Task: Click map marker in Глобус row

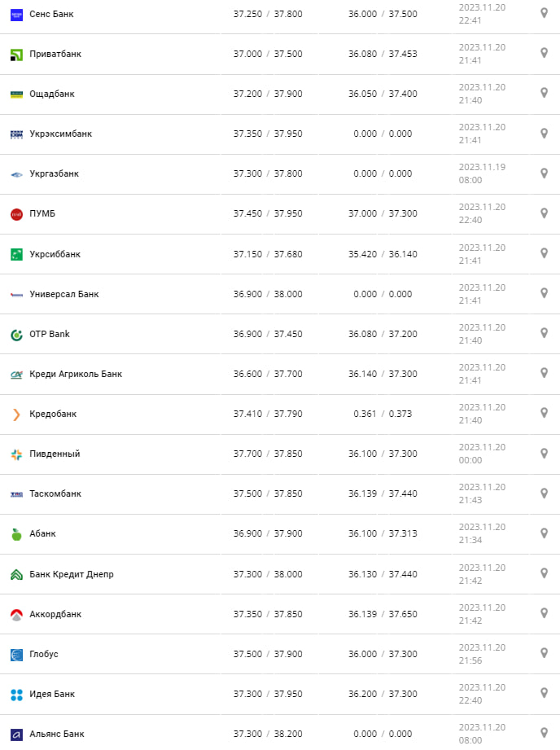Action: pyautogui.click(x=545, y=652)
